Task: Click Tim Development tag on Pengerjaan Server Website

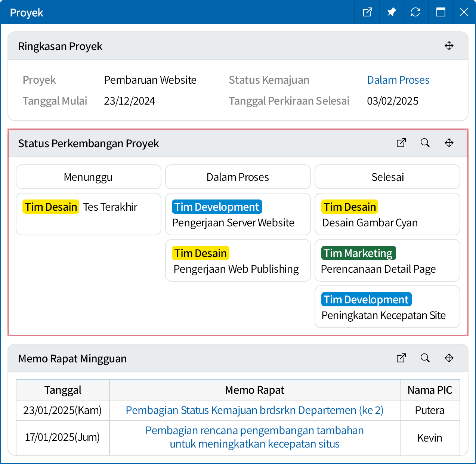Action: click(217, 207)
